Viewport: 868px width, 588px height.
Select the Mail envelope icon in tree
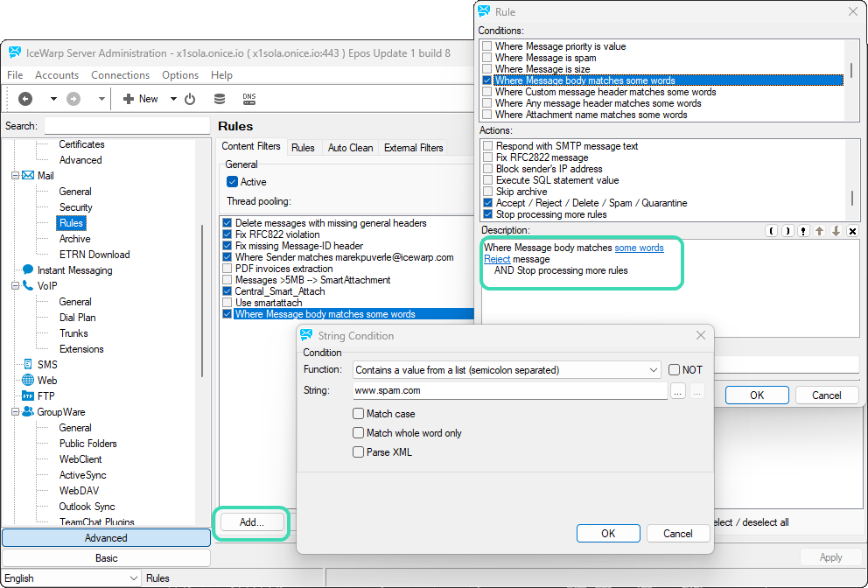tap(28, 176)
